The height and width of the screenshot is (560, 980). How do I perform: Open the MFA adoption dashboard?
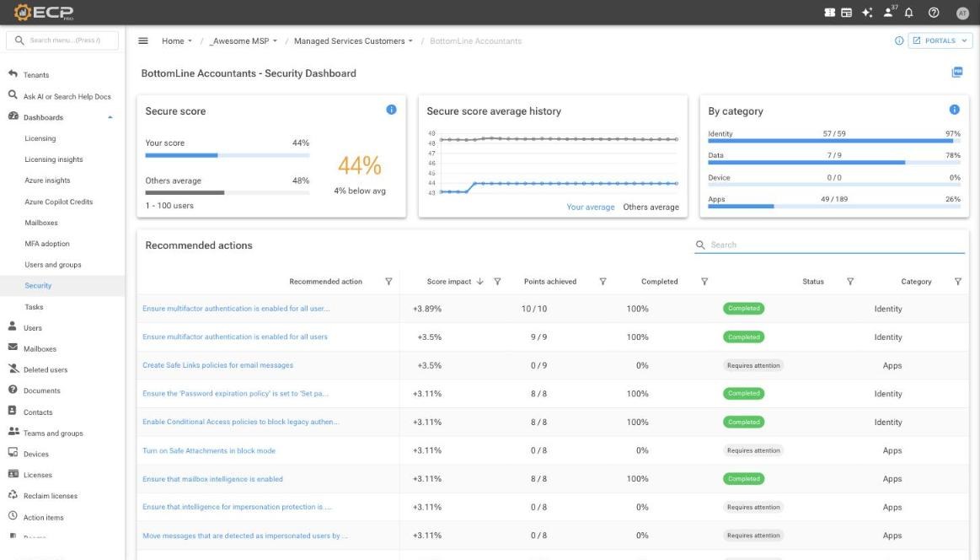tap(47, 244)
